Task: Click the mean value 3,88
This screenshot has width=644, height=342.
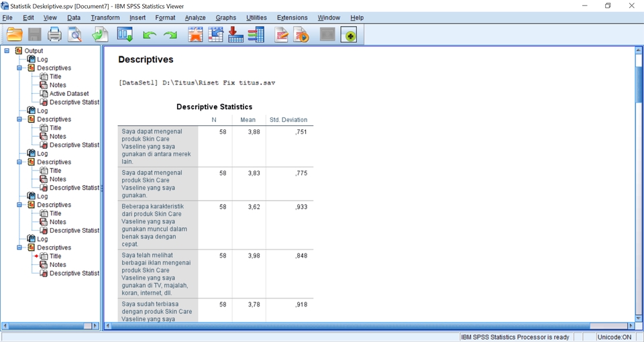Action: click(x=254, y=132)
